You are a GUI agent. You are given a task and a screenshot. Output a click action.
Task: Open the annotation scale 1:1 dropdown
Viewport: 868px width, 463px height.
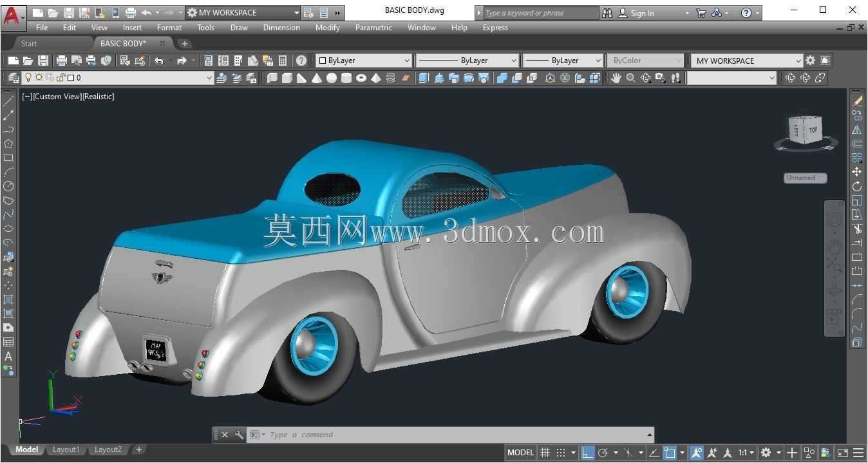click(746, 453)
